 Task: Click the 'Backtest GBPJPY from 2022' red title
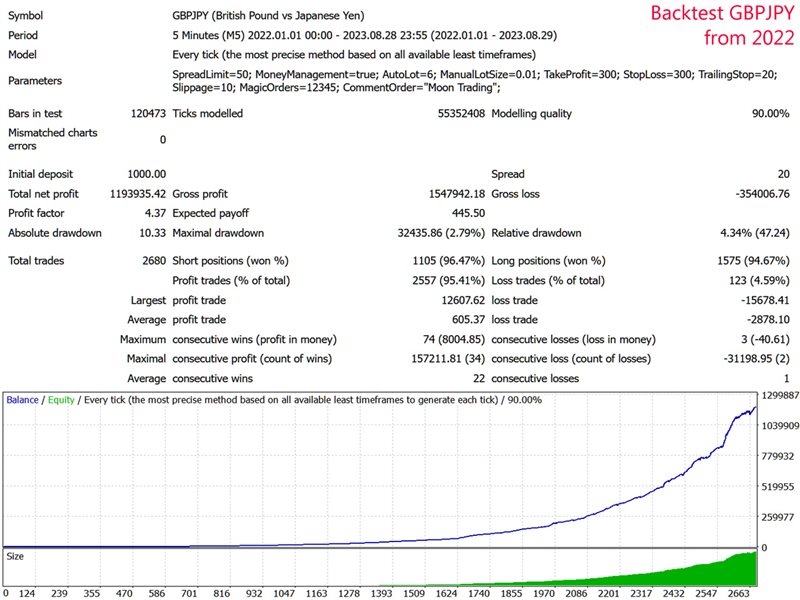722,26
